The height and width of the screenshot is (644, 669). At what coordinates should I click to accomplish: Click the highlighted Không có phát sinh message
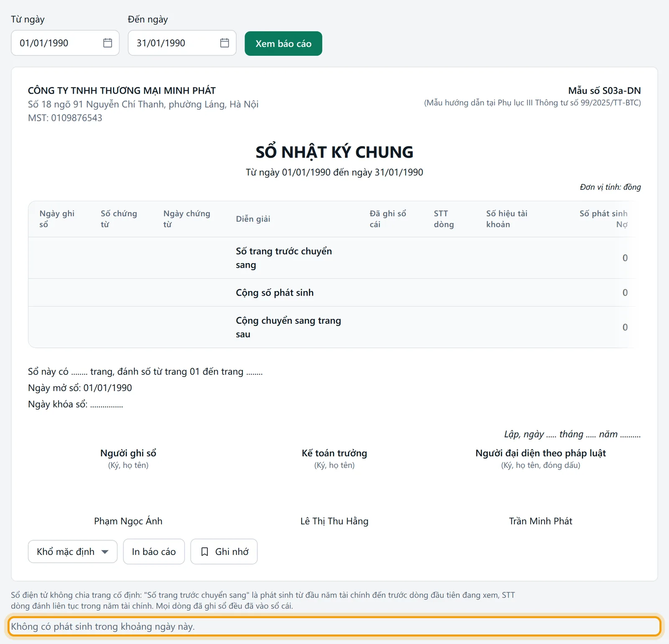coord(334,626)
